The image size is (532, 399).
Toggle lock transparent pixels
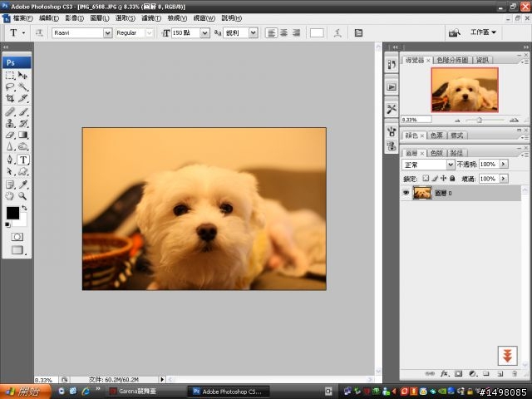click(426, 178)
